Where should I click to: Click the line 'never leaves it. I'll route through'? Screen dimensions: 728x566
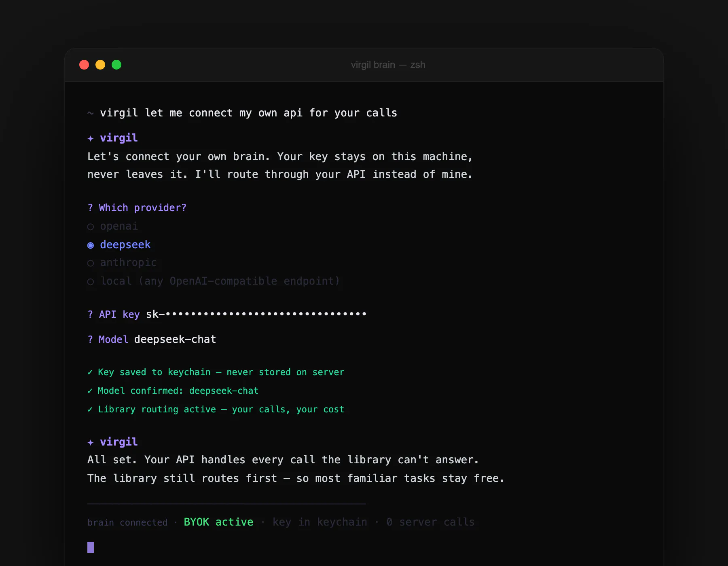coord(280,174)
